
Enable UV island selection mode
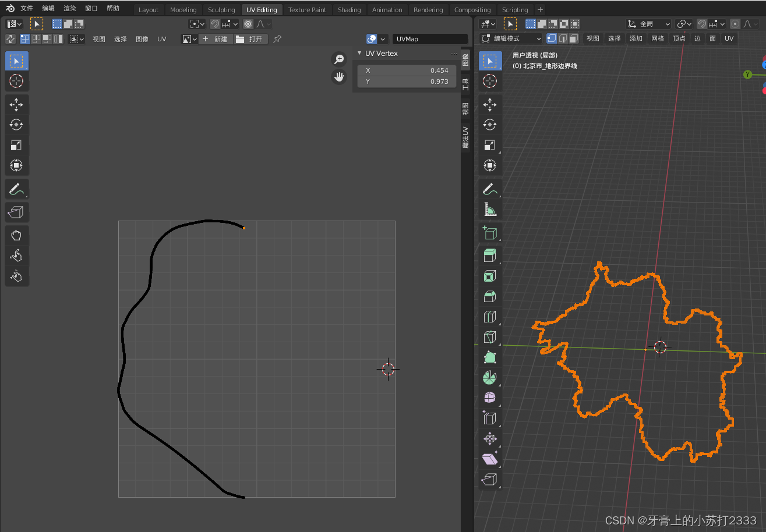[58, 39]
